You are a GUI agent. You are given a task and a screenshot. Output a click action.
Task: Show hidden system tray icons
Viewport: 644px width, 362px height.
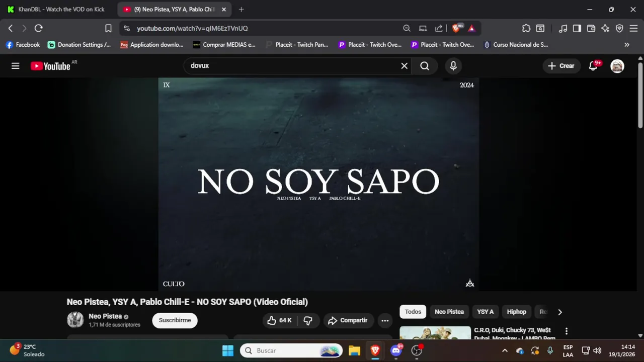(505, 350)
